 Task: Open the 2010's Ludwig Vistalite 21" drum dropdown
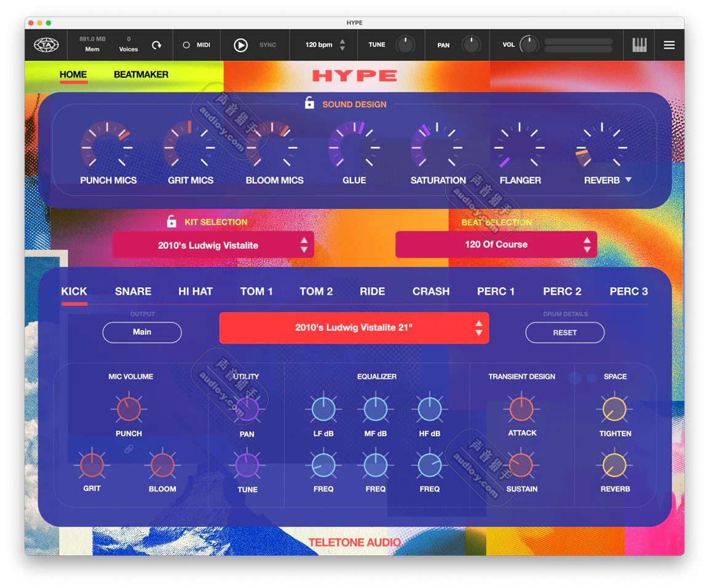(x=354, y=327)
